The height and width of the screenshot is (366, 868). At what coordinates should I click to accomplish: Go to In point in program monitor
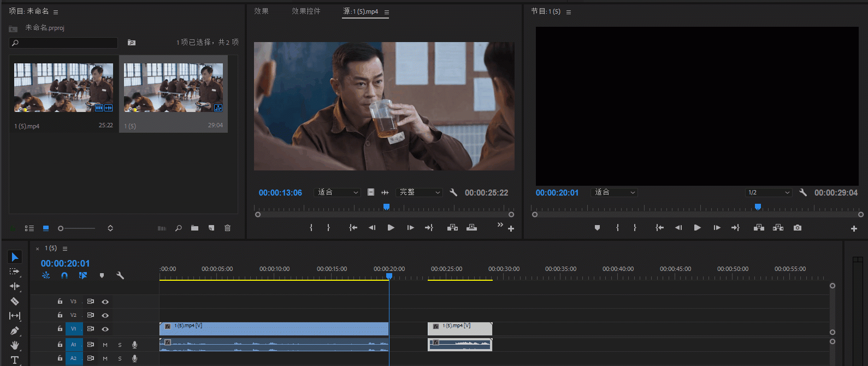[660, 228]
